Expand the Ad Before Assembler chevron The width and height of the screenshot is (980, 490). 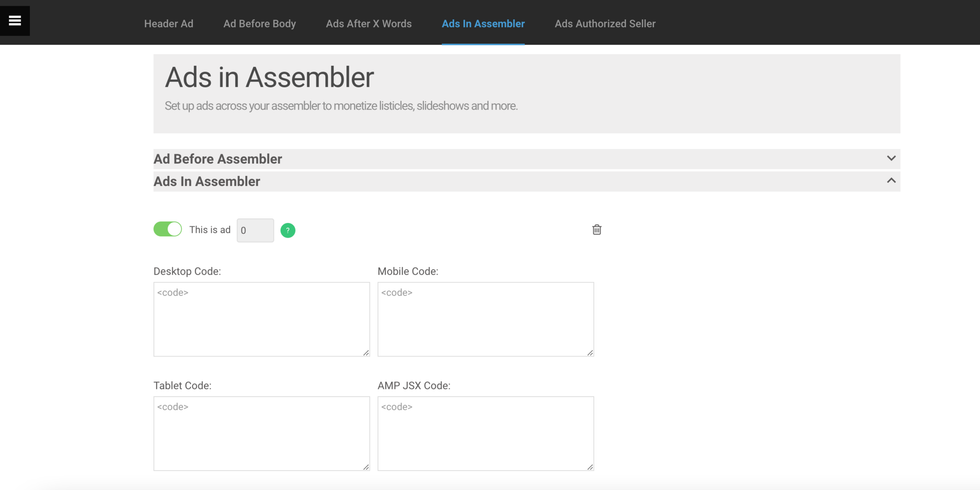pyautogui.click(x=891, y=158)
